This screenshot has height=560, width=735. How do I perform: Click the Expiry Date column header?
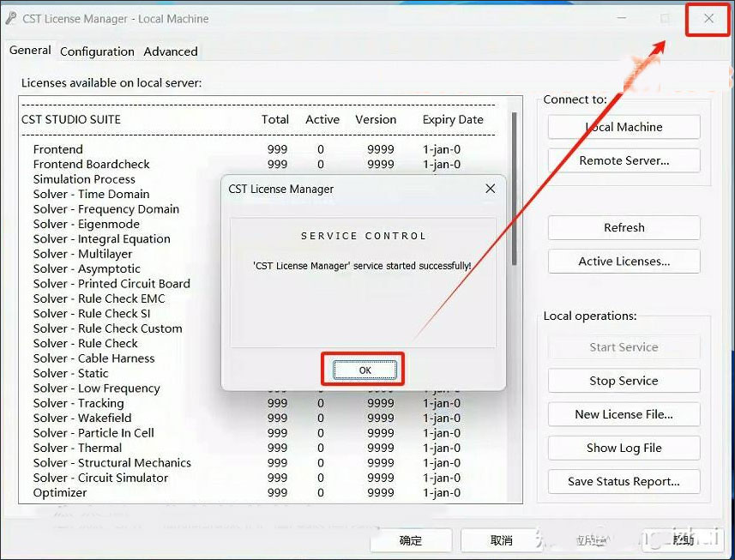tap(453, 120)
